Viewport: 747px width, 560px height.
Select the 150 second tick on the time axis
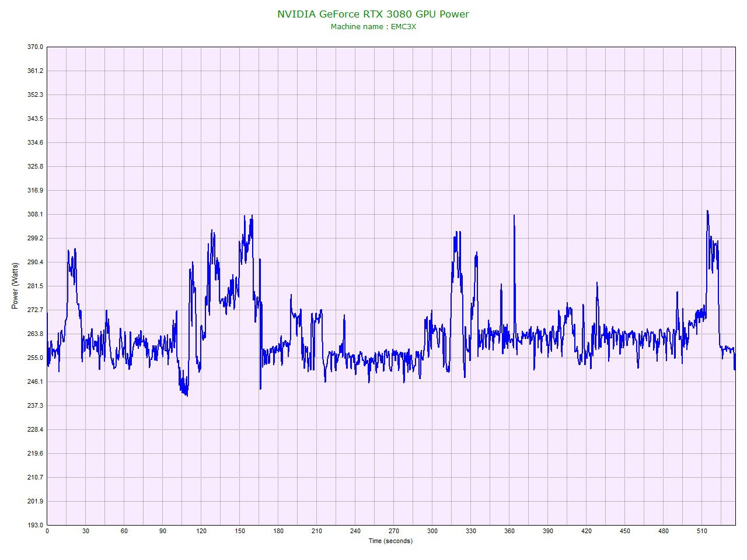point(240,531)
